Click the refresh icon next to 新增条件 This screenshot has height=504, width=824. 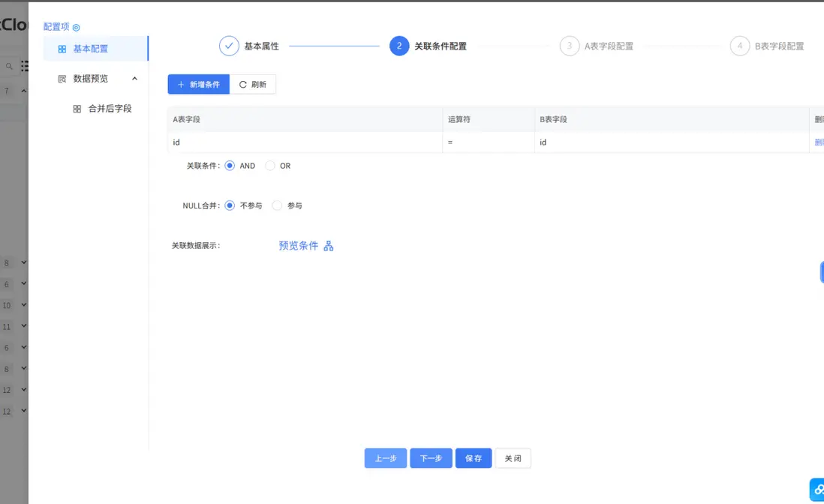[x=244, y=84]
